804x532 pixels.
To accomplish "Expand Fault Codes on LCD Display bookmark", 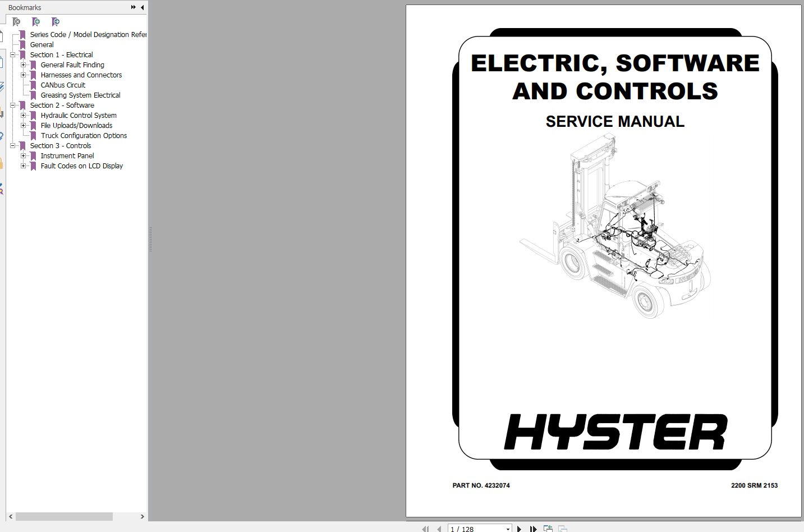I will [x=23, y=166].
